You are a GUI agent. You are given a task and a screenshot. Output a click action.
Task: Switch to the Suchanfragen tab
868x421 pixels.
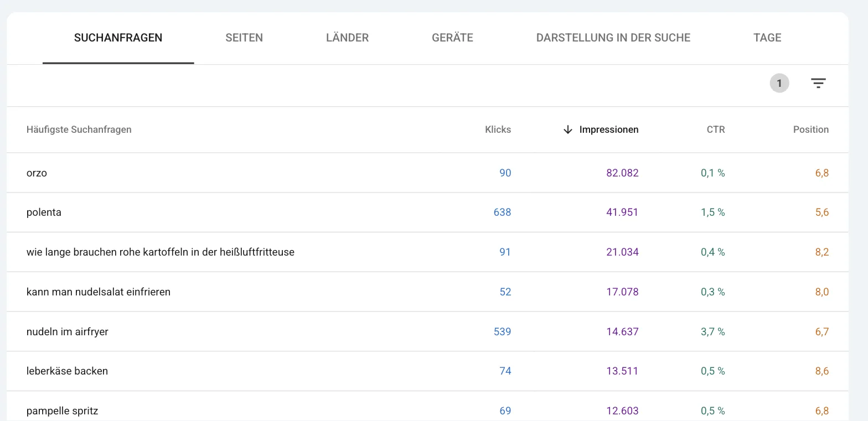pyautogui.click(x=118, y=38)
